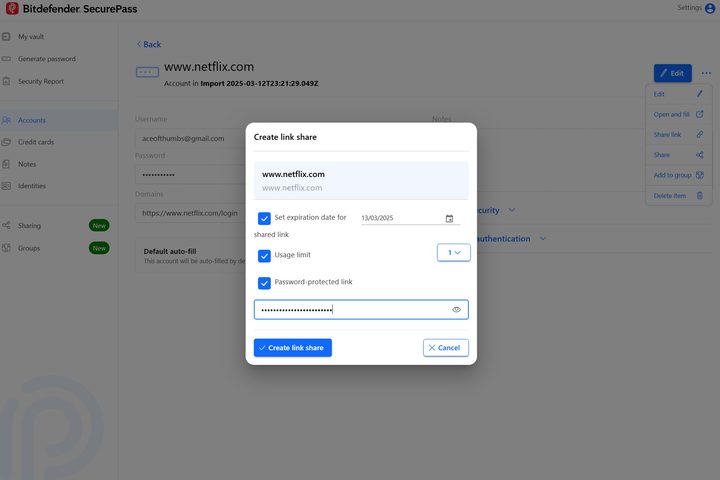This screenshot has width=720, height=480.
Task: Click the Default auto-fill heading
Action: click(170, 251)
